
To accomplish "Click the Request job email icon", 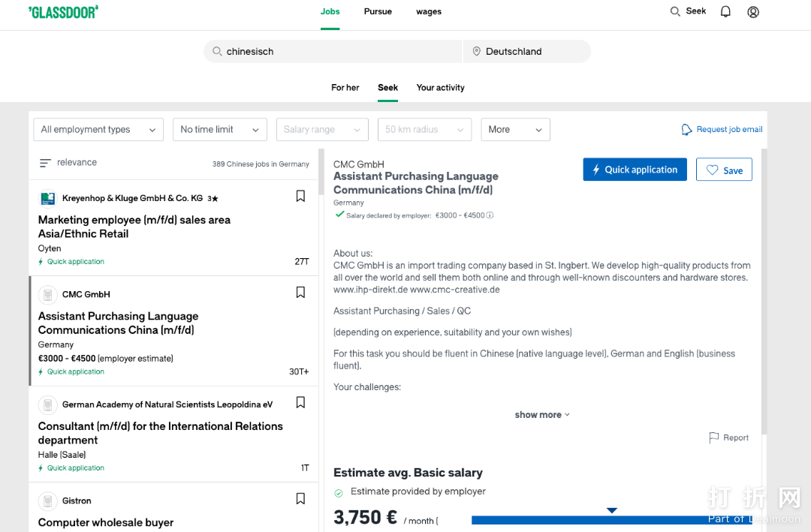I will 686,130.
